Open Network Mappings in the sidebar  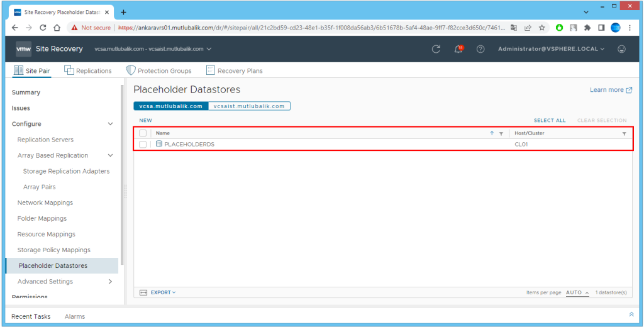(x=45, y=202)
